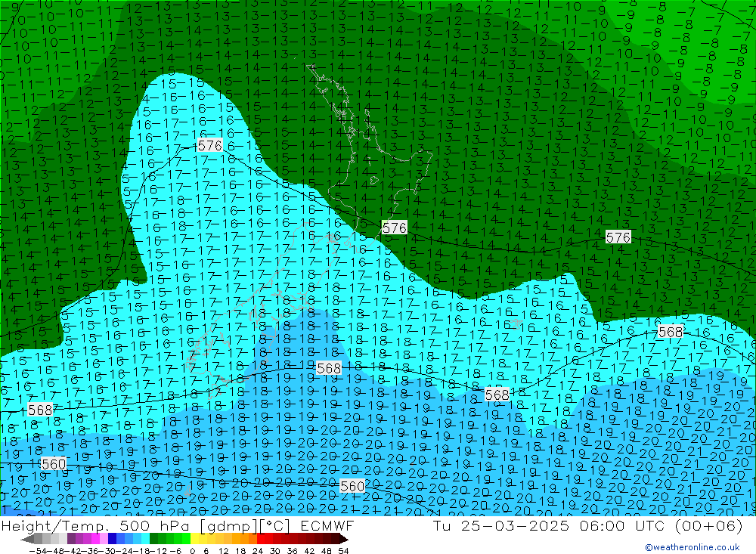Image resolution: width=756 pixels, height=554 pixels.
Task: Click the 568 label just east of South Island
Action: [x=329, y=369]
